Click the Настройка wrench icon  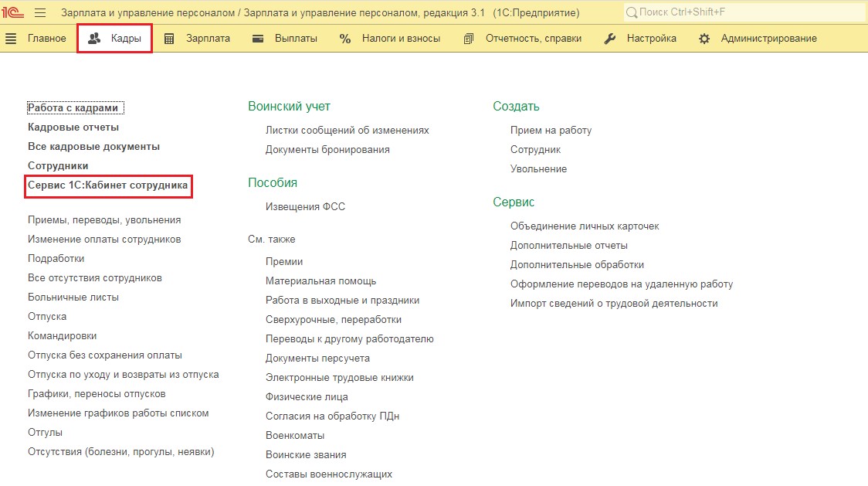pos(610,39)
